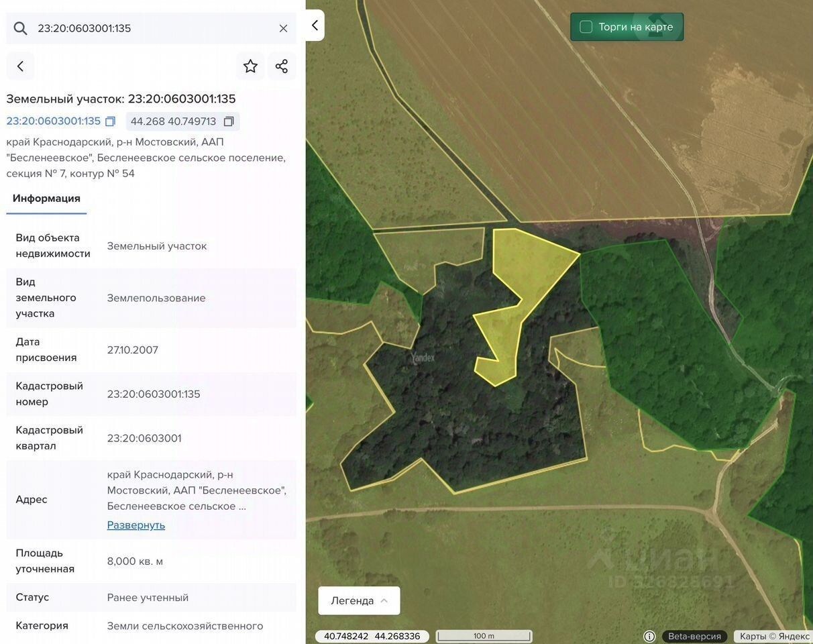
Task: Select the Вид объекта недвижимости value Земельный участок
Action: pos(157,246)
